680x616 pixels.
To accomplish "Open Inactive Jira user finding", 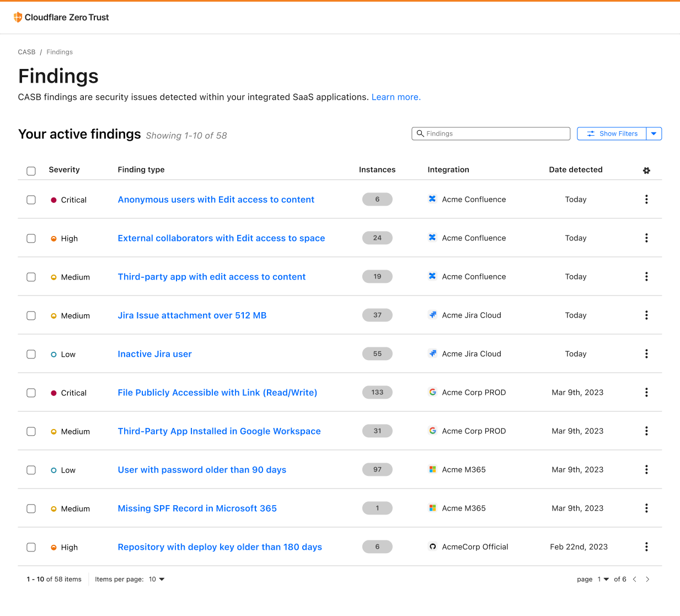I will tap(154, 354).
